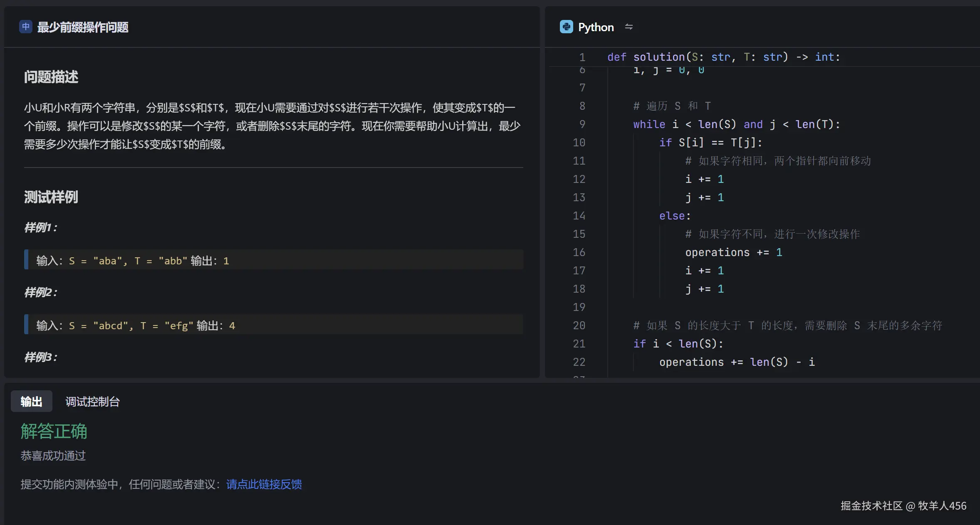Click the language switch arrows icon
This screenshot has height=525, width=980.
coord(629,27)
